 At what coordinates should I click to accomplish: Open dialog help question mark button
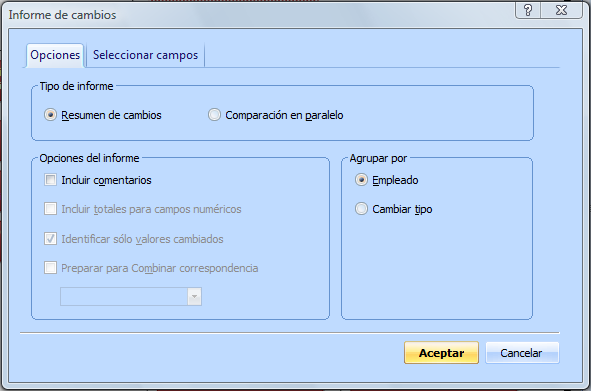pos(528,10)
